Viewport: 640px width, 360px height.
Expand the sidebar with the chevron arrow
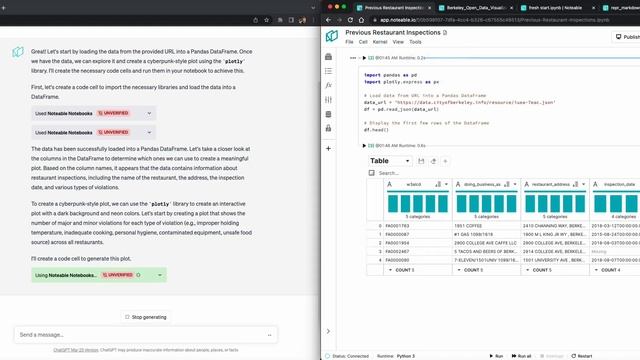tap(328, 331)
